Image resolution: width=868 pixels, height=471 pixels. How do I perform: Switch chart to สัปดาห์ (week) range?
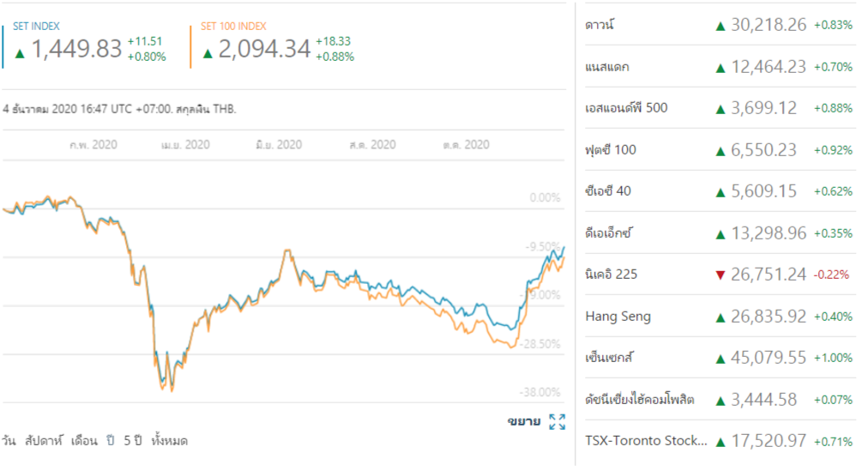44,441
